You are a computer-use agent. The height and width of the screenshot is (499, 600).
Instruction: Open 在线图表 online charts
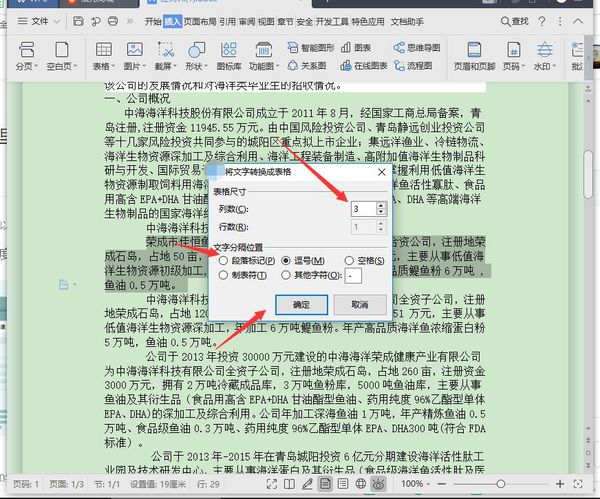click(364, 66)
